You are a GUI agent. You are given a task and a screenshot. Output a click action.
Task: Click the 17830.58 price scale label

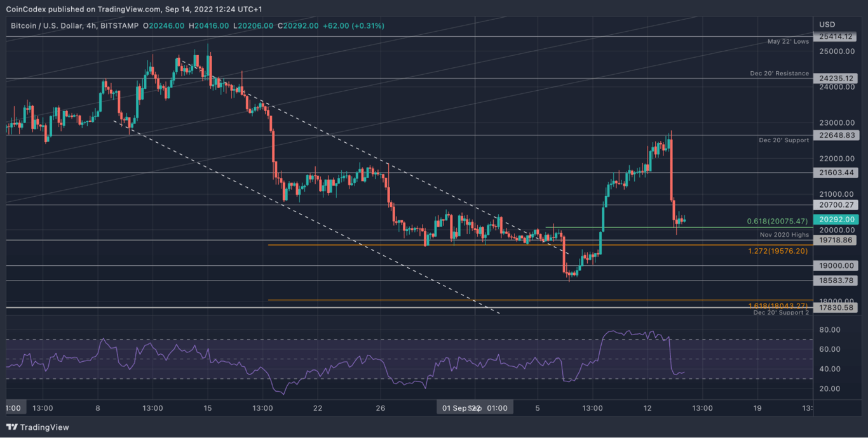[x=836, y=307]
